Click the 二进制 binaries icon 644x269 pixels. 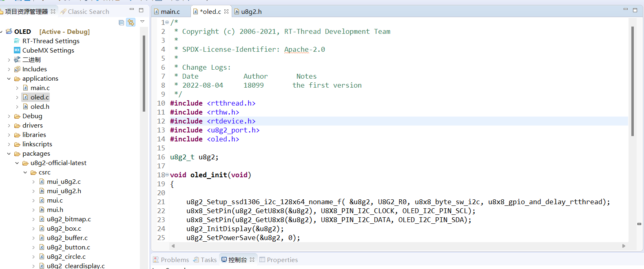[x=17, y=60]
